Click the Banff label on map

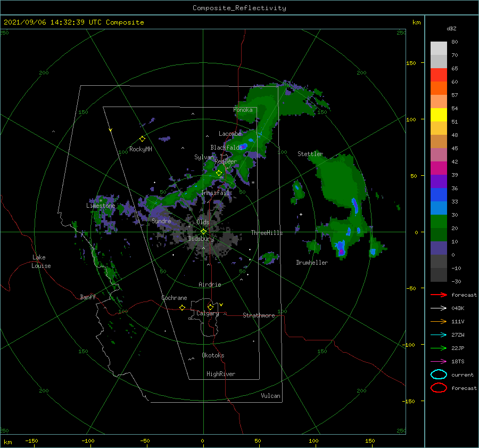(88, 297)
